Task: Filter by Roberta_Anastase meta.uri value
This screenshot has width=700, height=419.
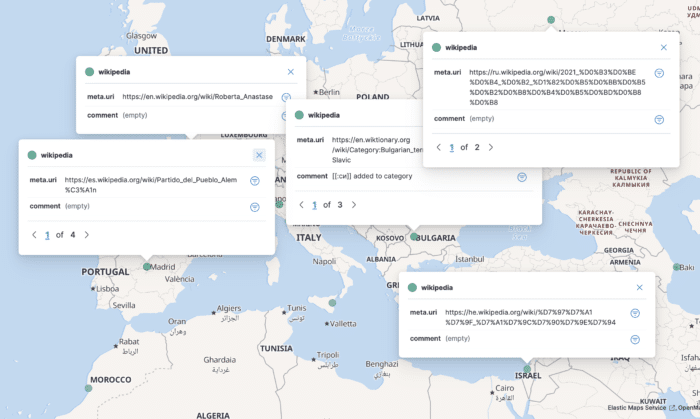Action: point(286,97)
